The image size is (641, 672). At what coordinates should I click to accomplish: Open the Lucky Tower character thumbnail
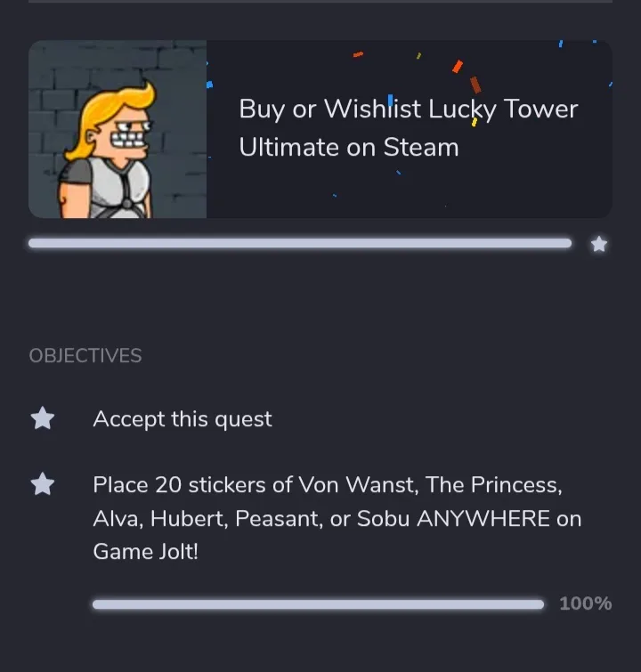[x=118, y=129]
